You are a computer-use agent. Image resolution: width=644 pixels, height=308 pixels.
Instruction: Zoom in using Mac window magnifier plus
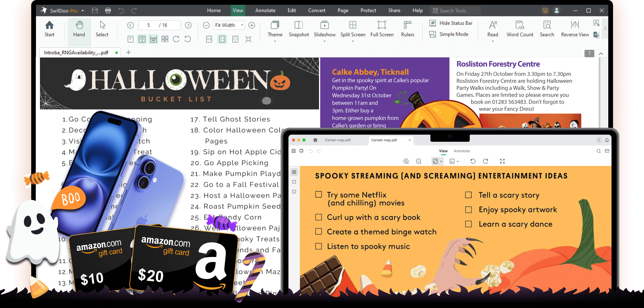[x=406, y=161]
